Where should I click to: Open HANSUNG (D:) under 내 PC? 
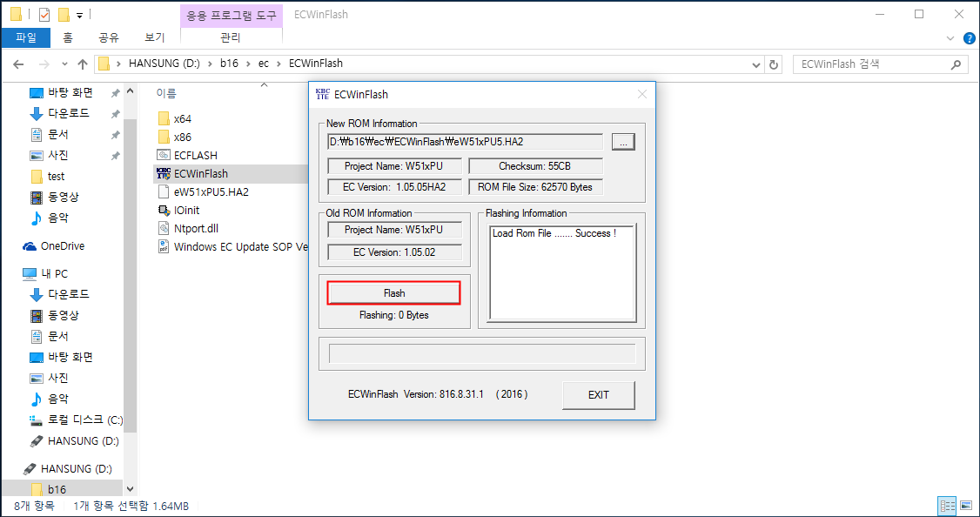click(x=84, y=440)
